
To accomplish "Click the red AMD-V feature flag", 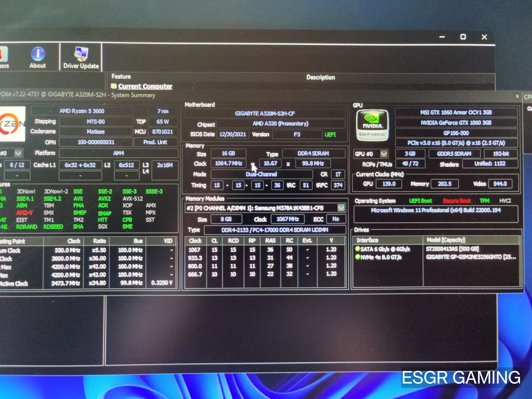I will [x=24, y=213].
